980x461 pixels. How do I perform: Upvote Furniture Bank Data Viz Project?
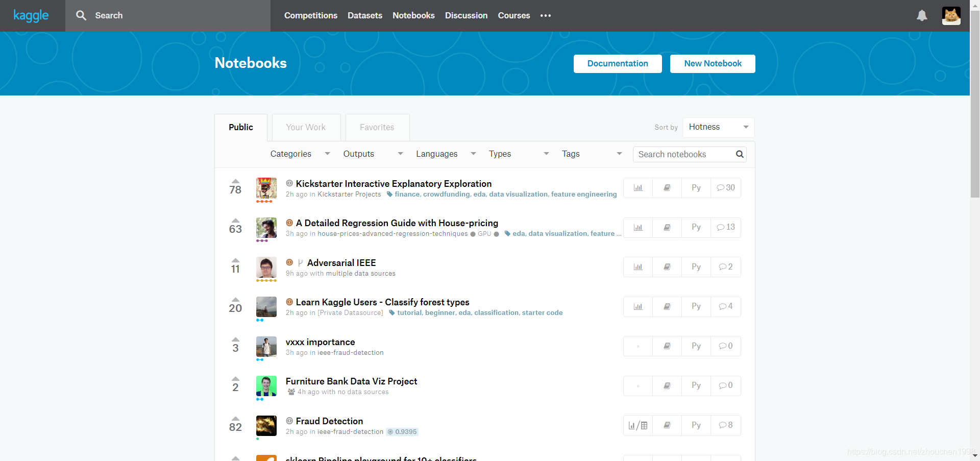coord(235,379)
